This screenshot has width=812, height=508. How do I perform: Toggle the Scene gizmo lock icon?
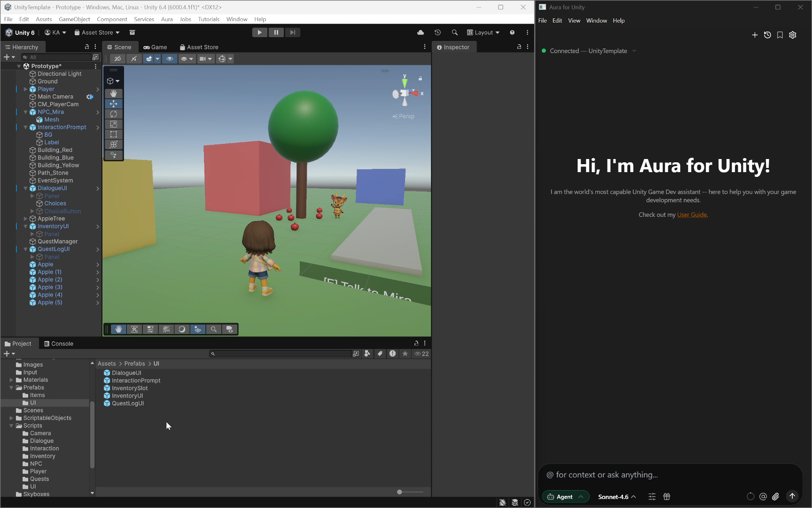(x=420, y=79)
